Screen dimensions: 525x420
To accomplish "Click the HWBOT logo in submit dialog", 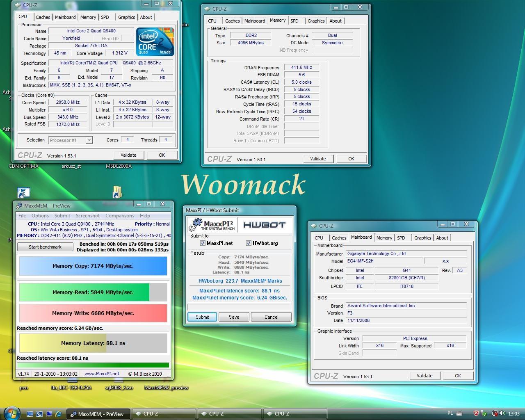I will (264, 225).
